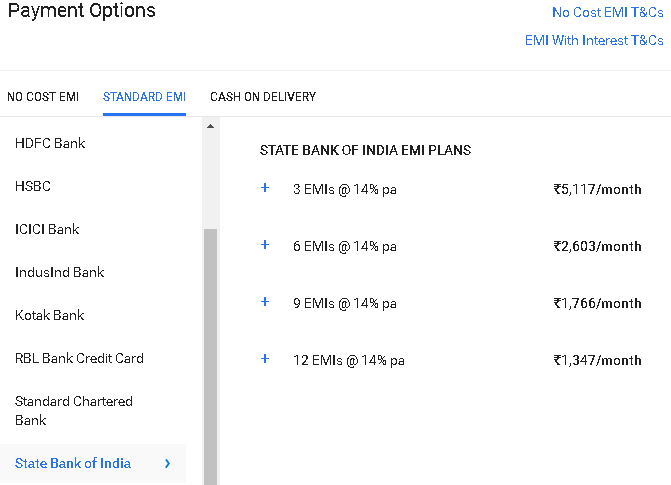The height and width of the screenshot is (485, 671).
Task: Click the scrollbar up arrow in bank list
Action: tap(210, 126)
